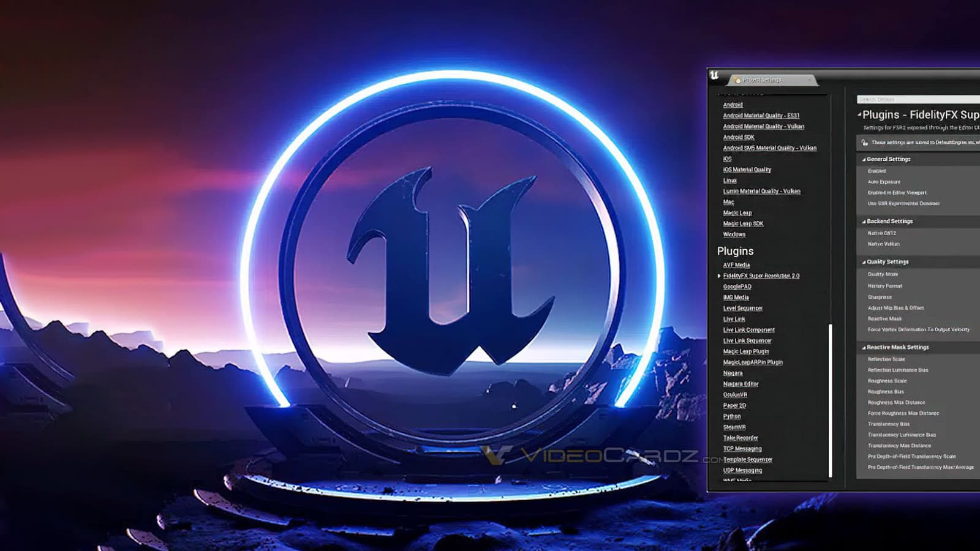This screenshot has width=980, height=551.
Task: Click Force Vertex Deformation To Output Velocity
Action: coord(918,330)
